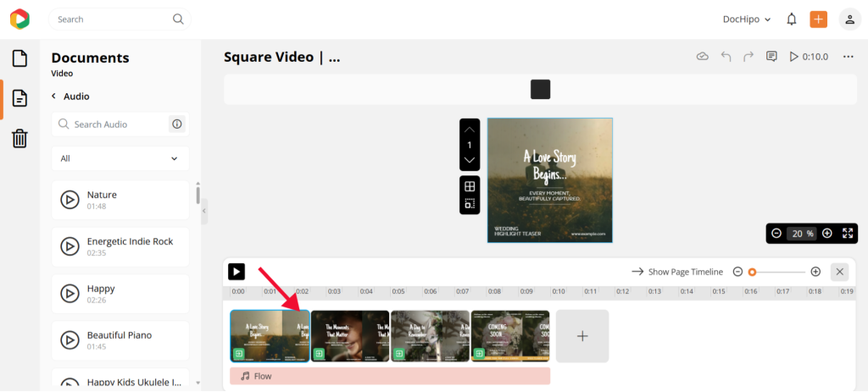
Task: Click the cloud save status icon
Action: (703, 57)
